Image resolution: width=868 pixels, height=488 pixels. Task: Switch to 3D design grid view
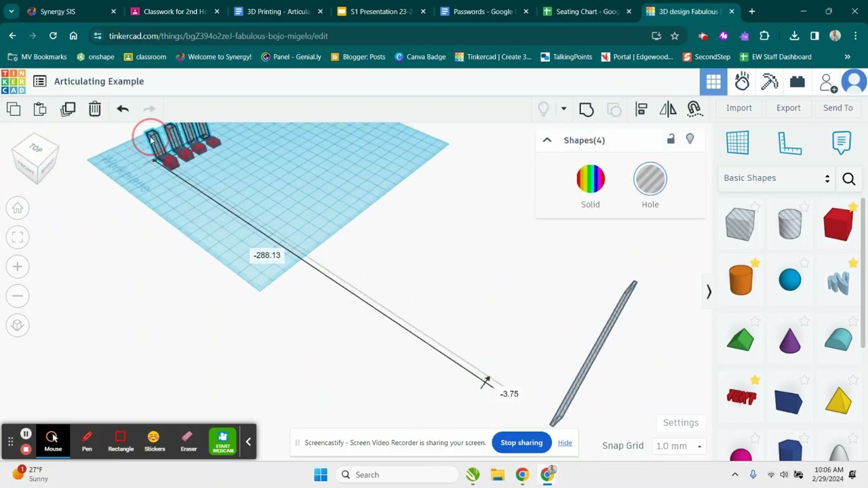pos(713,82)
